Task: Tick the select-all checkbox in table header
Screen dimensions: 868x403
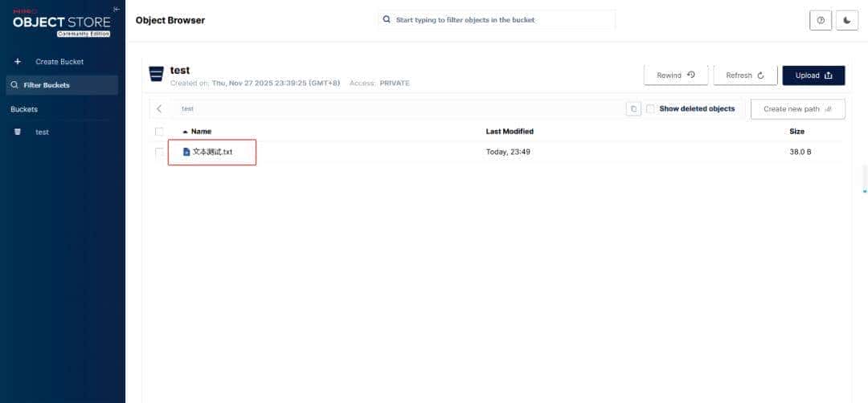Action: pyautogui.click(x=159, y=132)
